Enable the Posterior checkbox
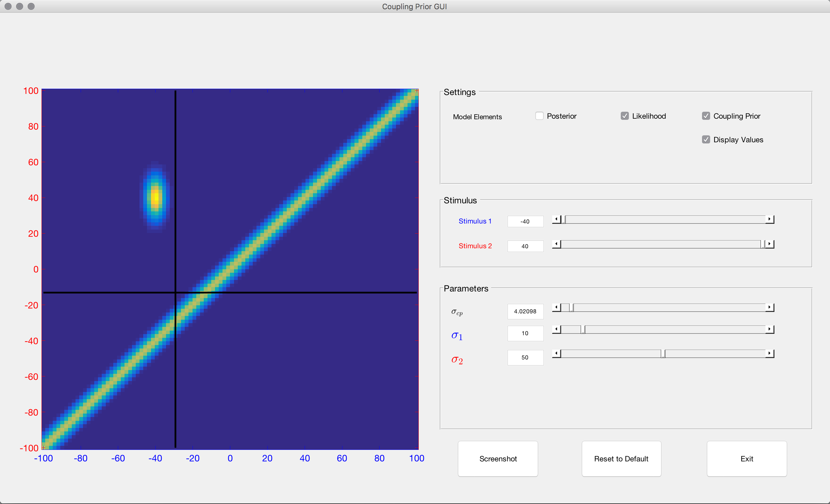This screenshot has height=504, width=830. point(539,116)
